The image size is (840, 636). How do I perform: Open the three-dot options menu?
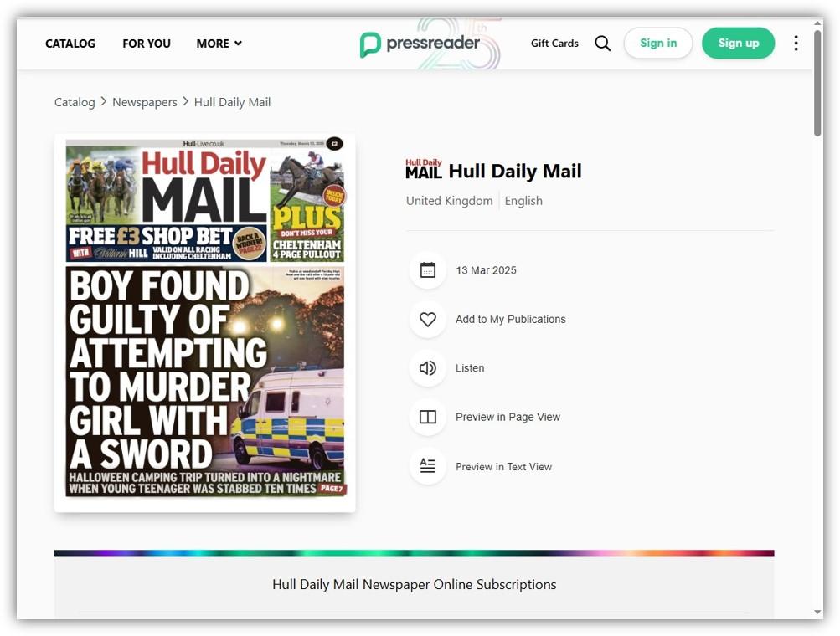pyautogui.click(x=796, y=44)
